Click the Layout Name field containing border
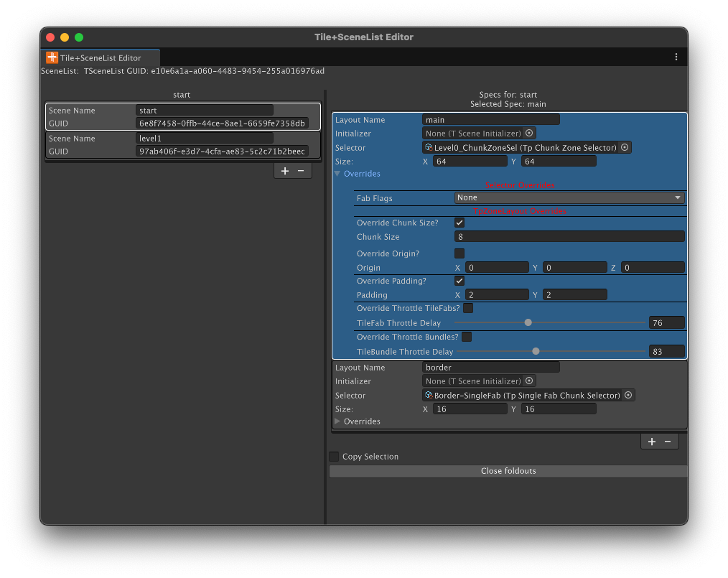The height and width of the screenshot is (578, 728). click(491, 368)
